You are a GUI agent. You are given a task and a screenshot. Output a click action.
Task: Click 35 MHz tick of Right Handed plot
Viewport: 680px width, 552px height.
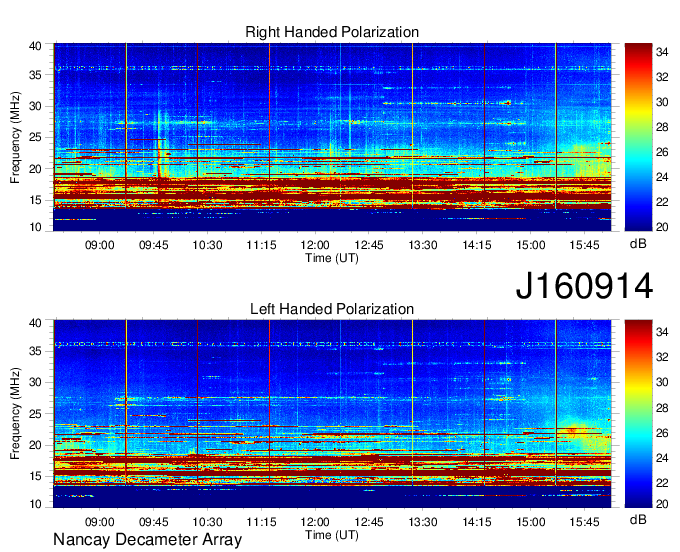pyautogui.click(x=35, y=75)
